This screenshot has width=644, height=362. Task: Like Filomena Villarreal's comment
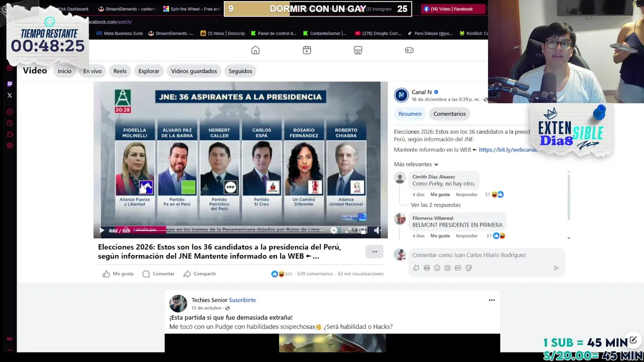pyautogui.click(x=440, y=236)
